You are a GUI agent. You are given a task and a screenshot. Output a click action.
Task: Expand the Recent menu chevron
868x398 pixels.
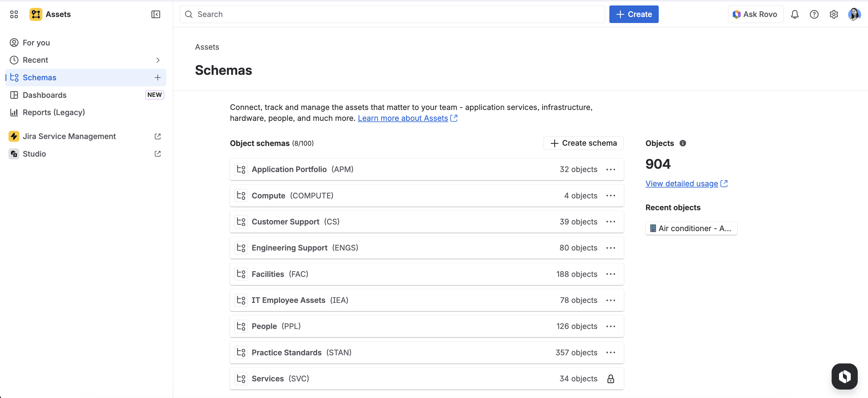(x=157, y=60)
